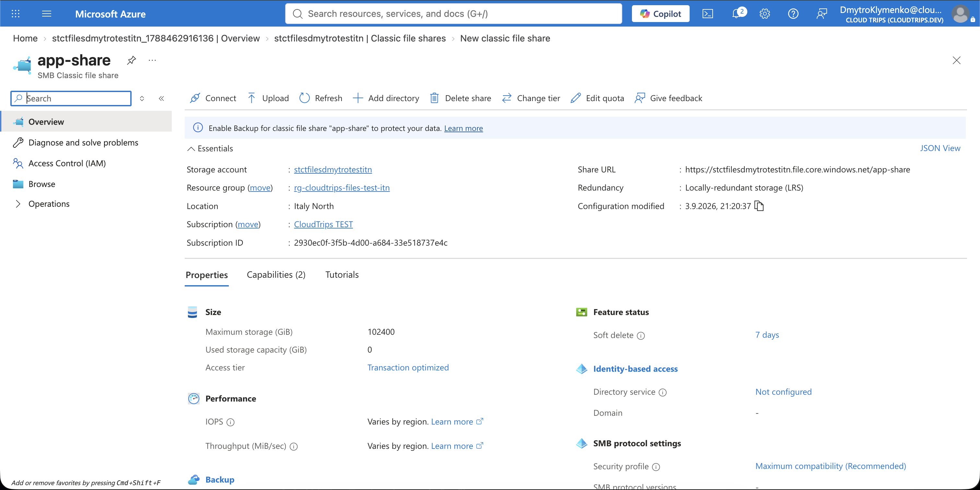
Task: Toggle expand-collapse all menu groups
Action: pyautogui.click(x=142, y=99)
